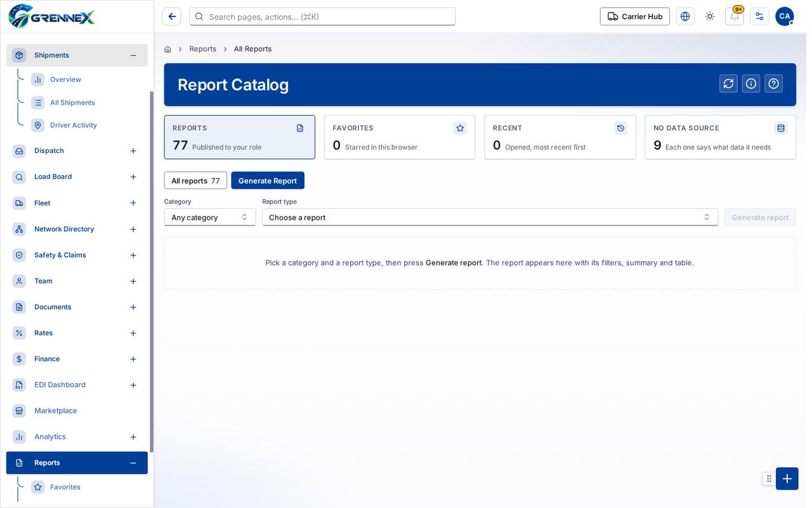Click the history icon on Recent card
This screenshot has height=508, width=812.
pyautogui.click(x=620, y=128)
